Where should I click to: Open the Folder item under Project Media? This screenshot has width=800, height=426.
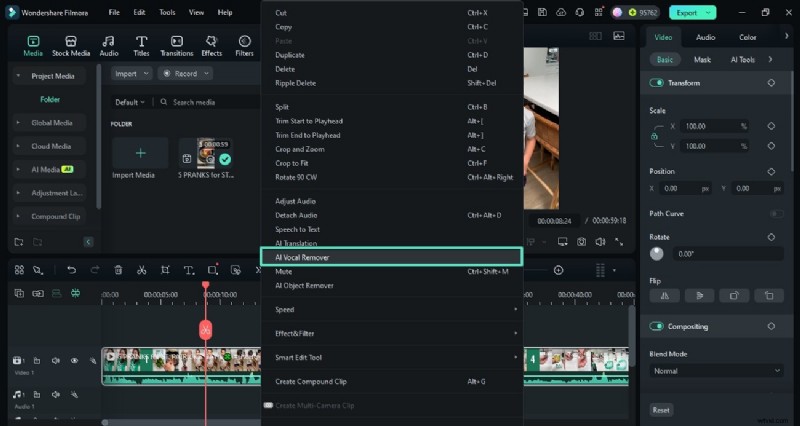[50, 99]
